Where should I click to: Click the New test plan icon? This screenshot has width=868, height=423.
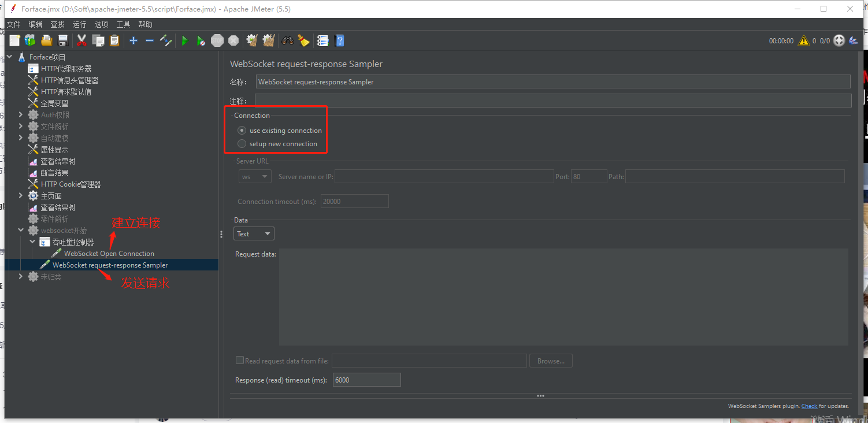pos(14,40)
